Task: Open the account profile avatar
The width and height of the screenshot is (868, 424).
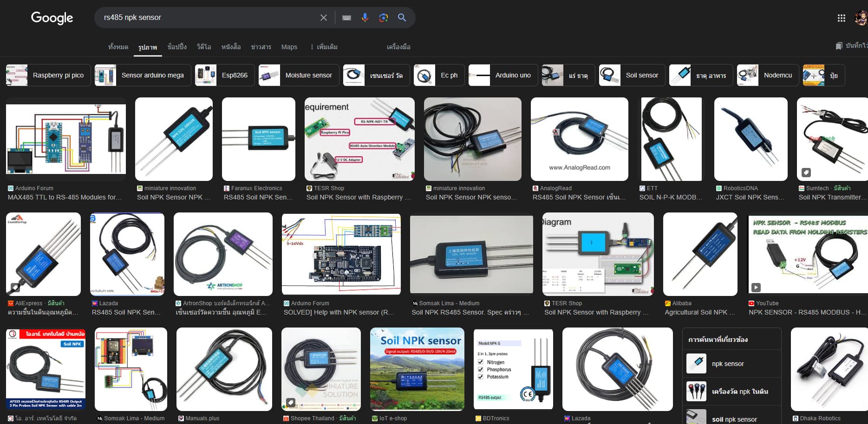Action: coord(861,18)
